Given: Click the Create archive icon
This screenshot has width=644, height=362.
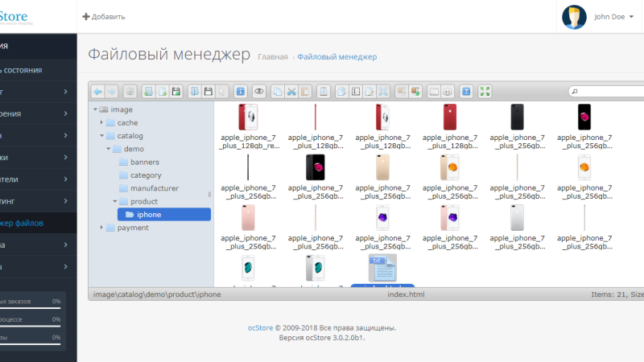Looking at the screenshot, I should (415, 92).
